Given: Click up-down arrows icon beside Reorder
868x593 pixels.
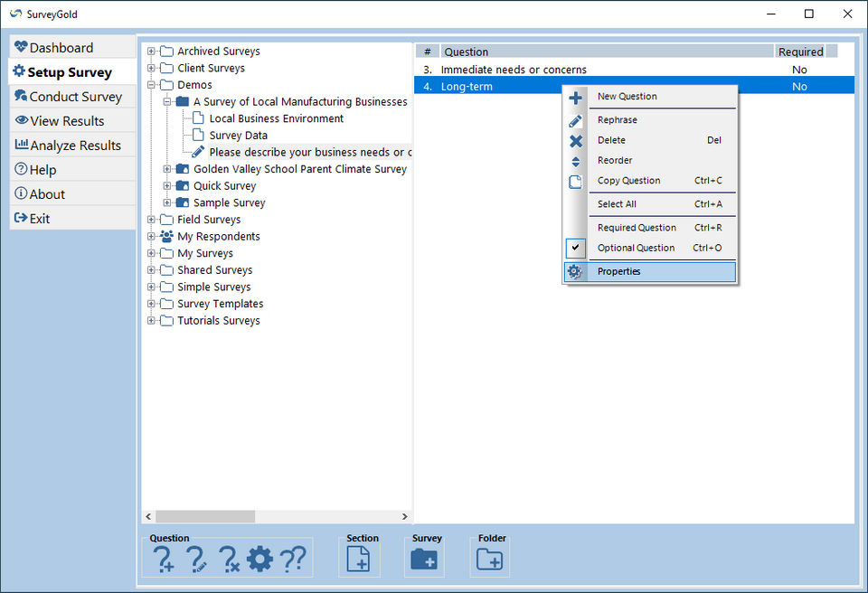Looking at the screenshot, I should click(x=576, y=162).
